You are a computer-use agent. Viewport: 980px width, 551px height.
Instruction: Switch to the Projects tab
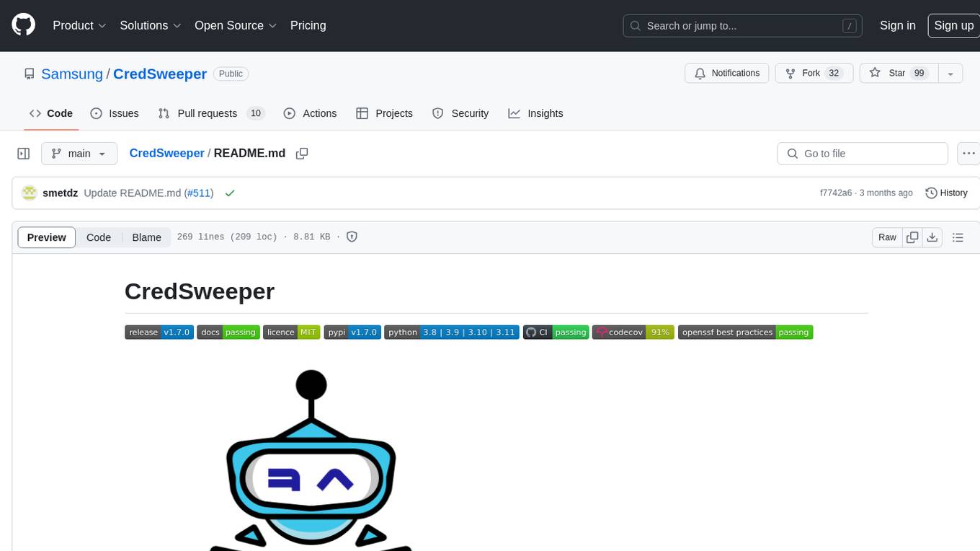coord(384,113)
